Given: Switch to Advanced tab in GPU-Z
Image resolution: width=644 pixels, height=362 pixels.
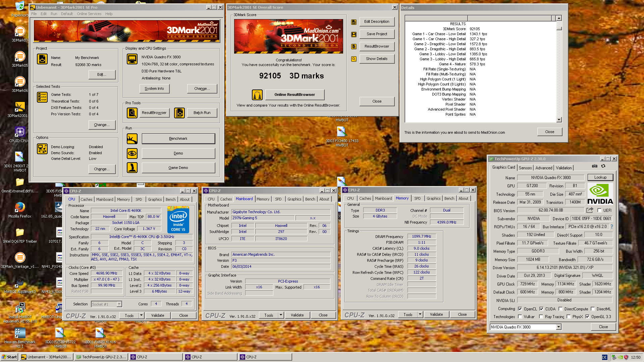Looking at the screenshot, I should (544, 168).
